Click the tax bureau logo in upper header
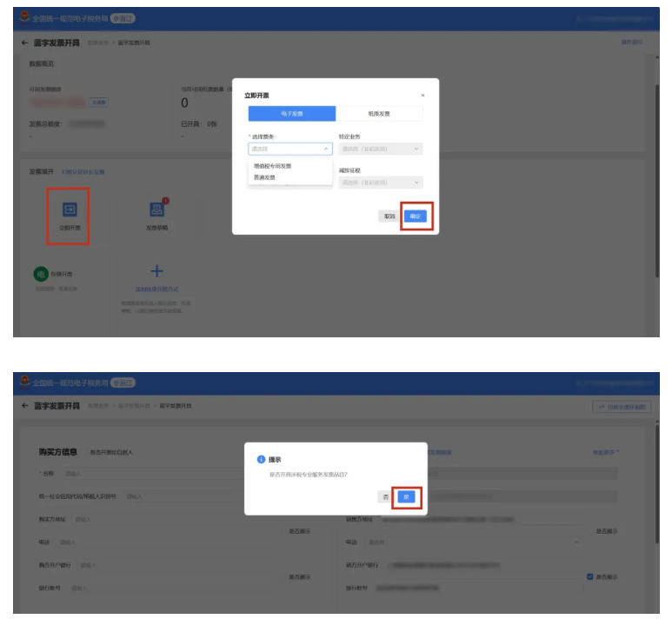 24,18
